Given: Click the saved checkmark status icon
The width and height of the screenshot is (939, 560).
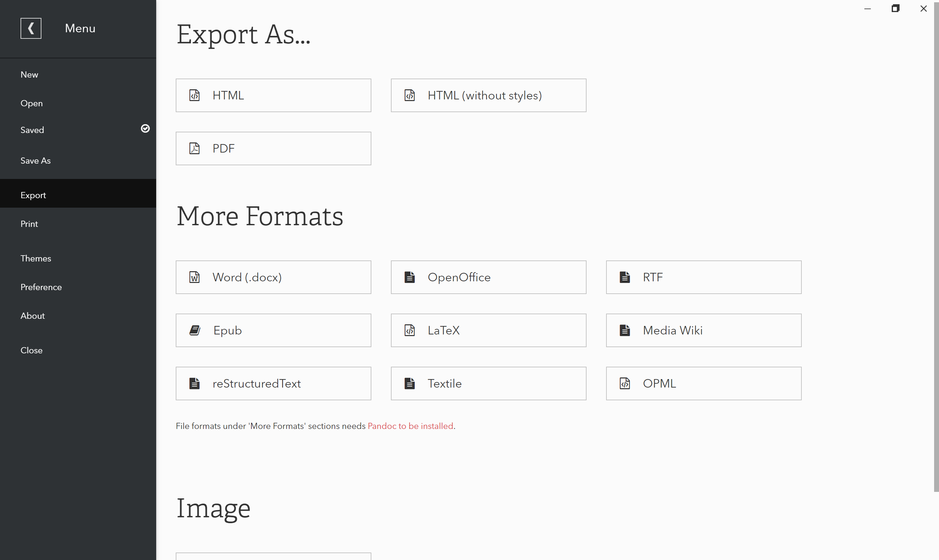Looking at the screenshot, I should click(x=145, y=129).
